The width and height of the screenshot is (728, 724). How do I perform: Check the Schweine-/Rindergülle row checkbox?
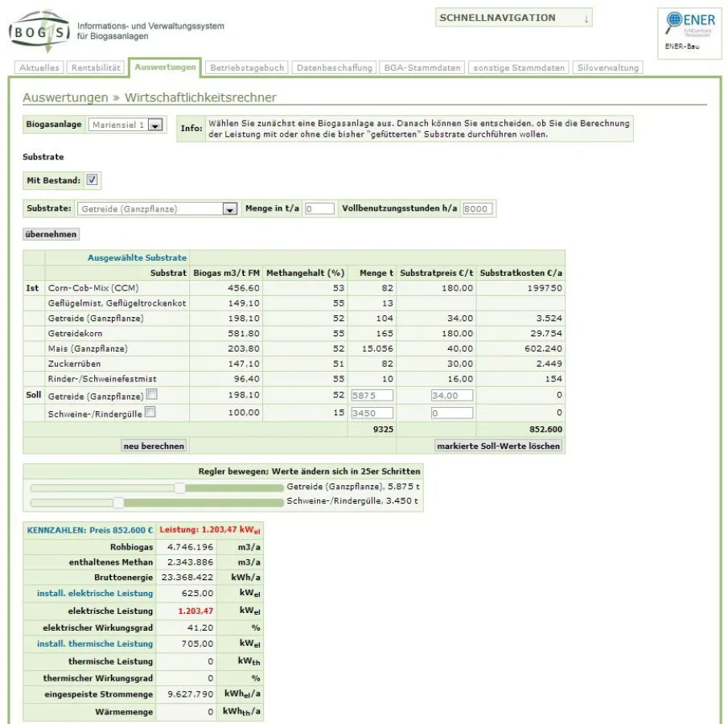[150, 412]
